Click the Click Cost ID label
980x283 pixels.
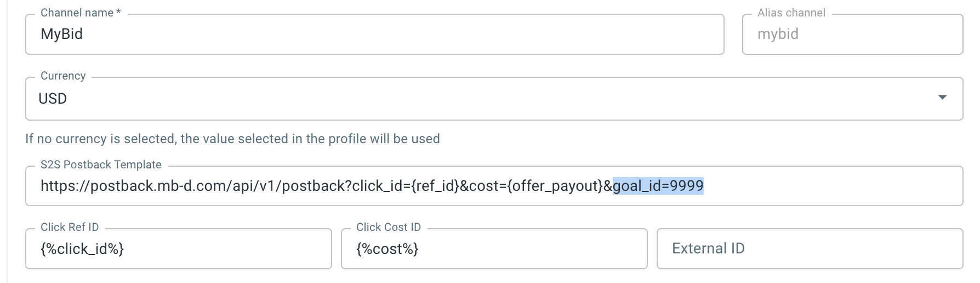pyautogui.click(x=388, y=227)
